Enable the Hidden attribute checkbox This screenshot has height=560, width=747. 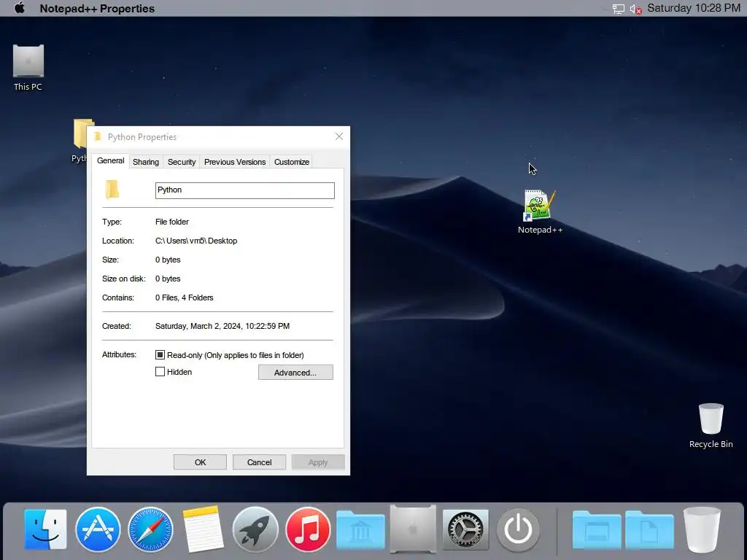(x=160, y=371)
